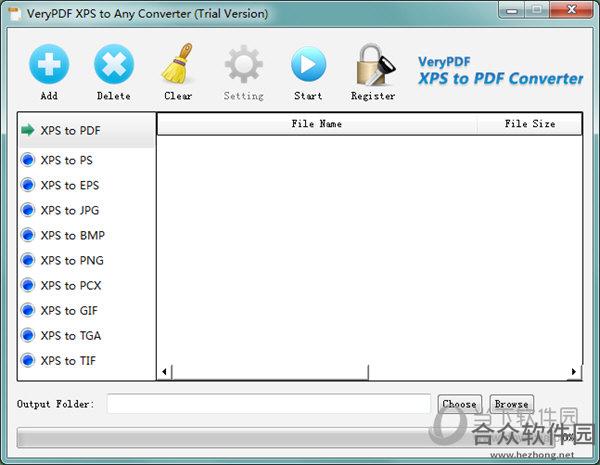Click the file list left scroll arrow

tap(164, 372)
